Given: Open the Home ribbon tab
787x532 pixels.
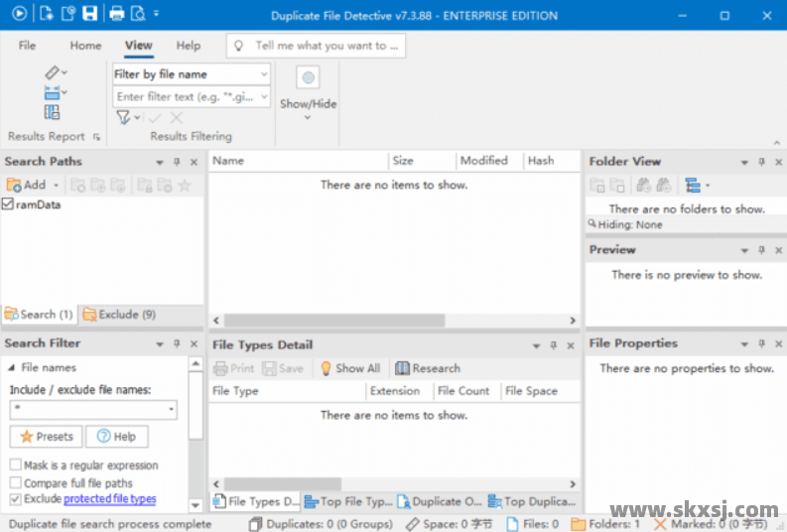Looking at the screenshot, I should pos(85,46).
